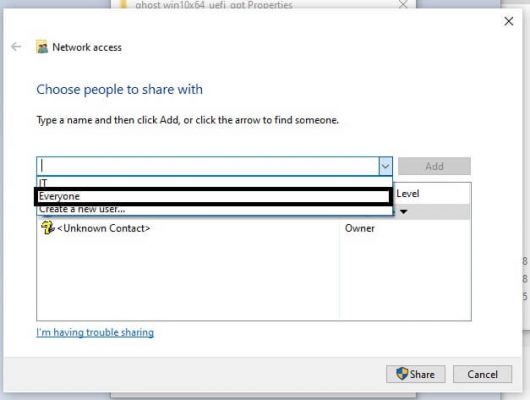Expand the name combo box arrow
530x400 pixels.
[385, 166]
